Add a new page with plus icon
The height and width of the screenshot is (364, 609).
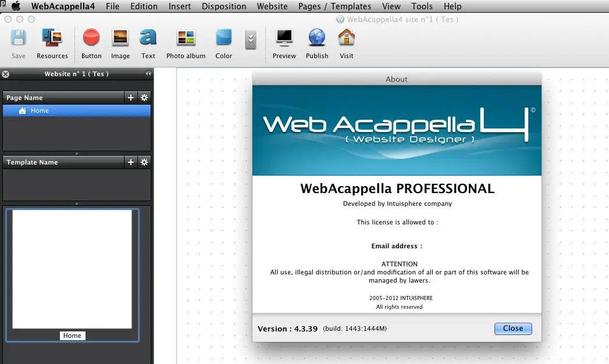pos(131,98)
